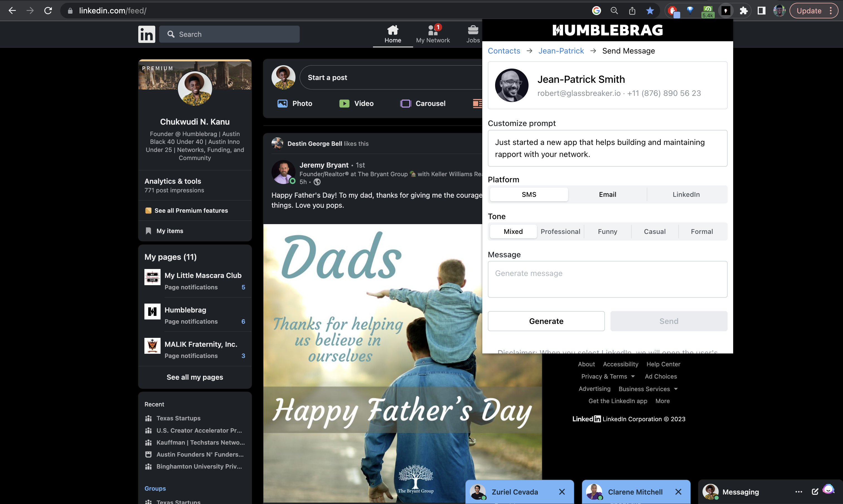Viewport: 843px width, 504px height.
Task: Open the Home tab in navbar
Action: pos(393,34)
